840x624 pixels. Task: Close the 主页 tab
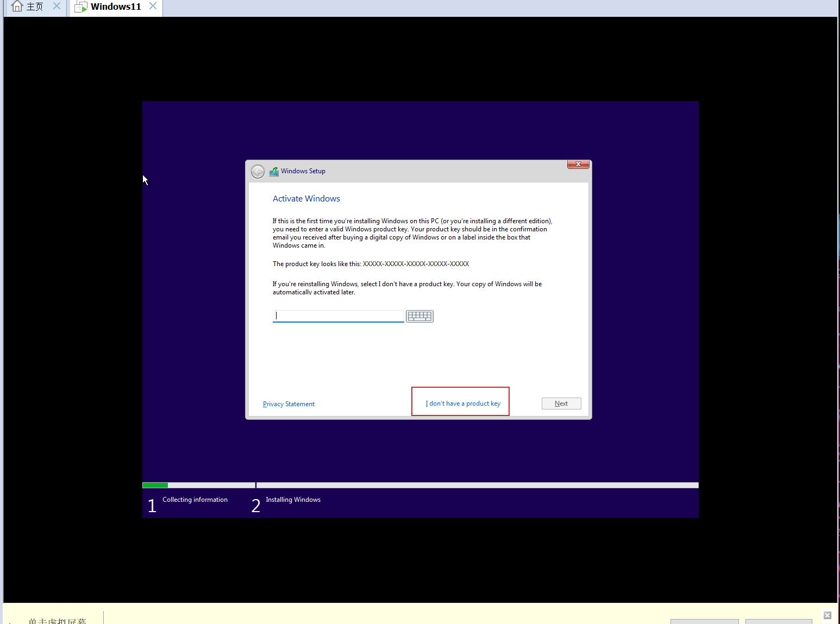tap(57, 6)
